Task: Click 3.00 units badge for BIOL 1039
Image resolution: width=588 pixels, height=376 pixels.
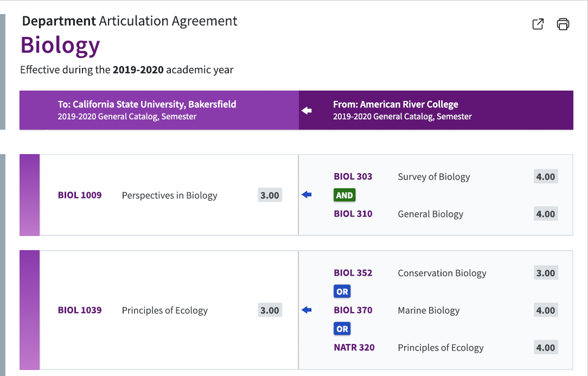Action: (x=270, y=310)
